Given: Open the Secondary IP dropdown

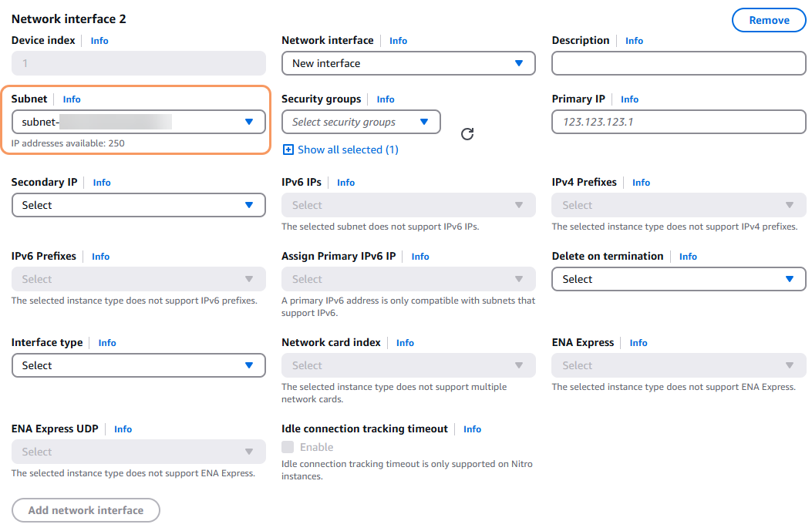Looking at the screenshot, I should [x=139, y=205].
